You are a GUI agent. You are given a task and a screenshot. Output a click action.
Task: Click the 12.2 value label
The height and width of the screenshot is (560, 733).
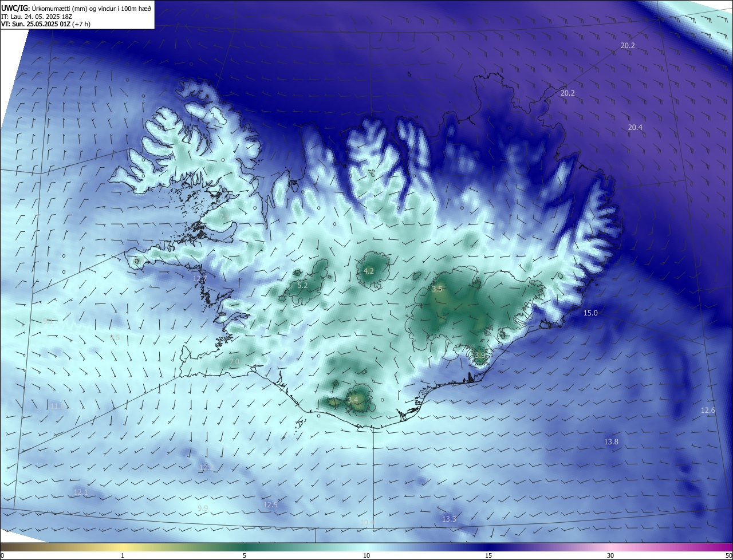(206, 468)
